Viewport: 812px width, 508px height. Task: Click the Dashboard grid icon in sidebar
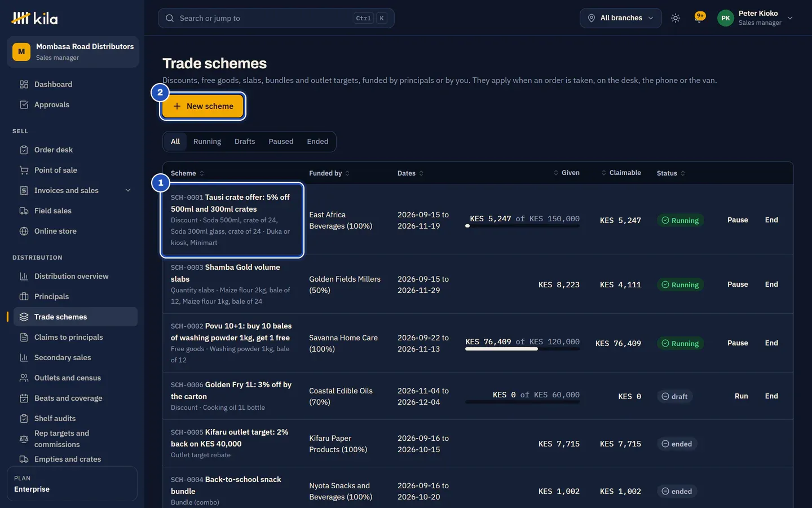[24, 84]
